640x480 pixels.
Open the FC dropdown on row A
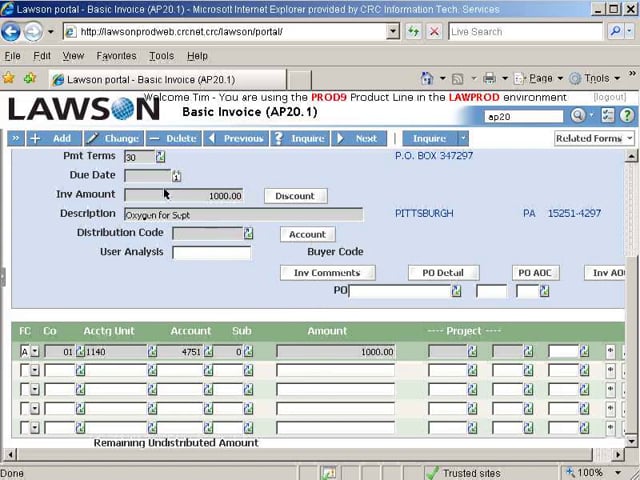click(35, 351)
